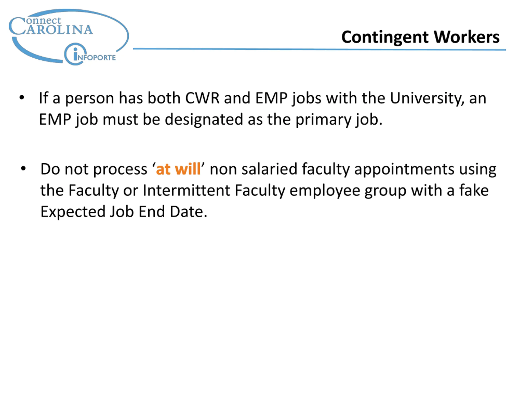This screenshot has height=399, width=532.
Task: Select the 'Contingent Workers' slide title
Action: pyautogui.click(x=420, y=37)
